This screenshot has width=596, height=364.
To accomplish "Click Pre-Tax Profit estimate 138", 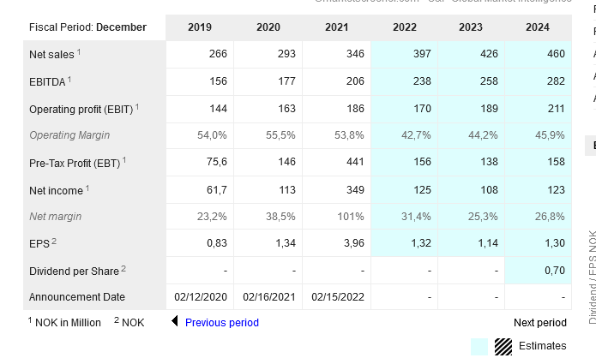I will click(x=489, y=162).
